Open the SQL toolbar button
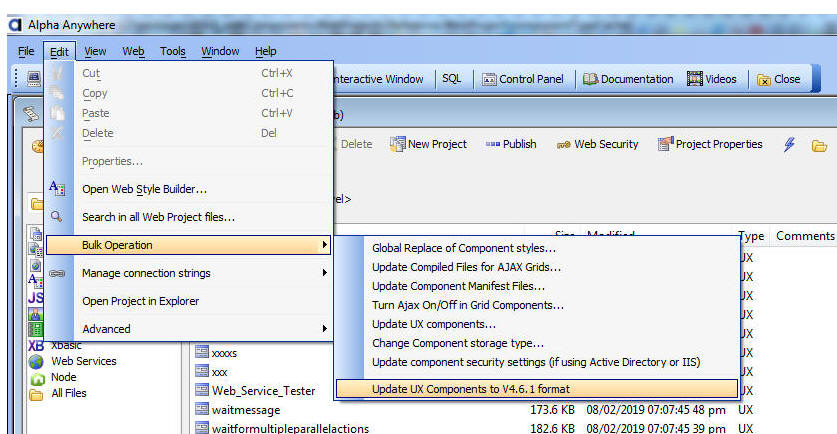The width and height of the screenshot is (837, 434). [x=452, y=79]
